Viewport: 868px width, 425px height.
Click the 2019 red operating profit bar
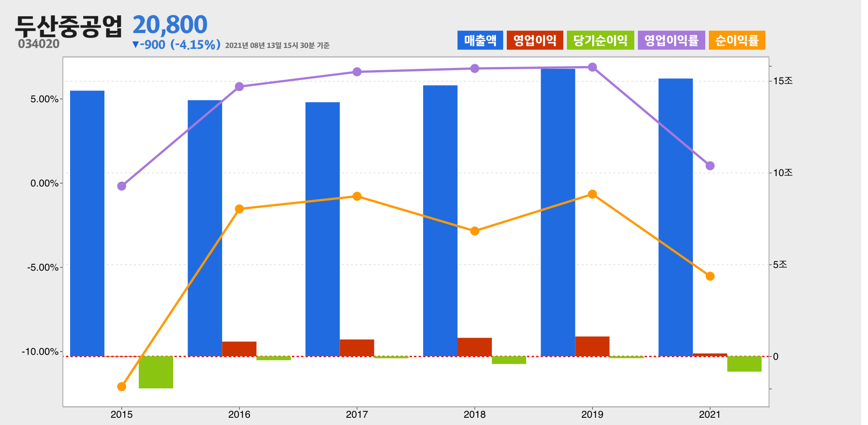[592, 346]
